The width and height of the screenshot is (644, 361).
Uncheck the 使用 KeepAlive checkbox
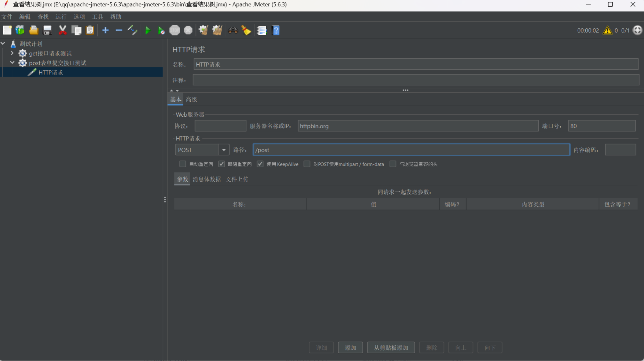coord(260,164)
